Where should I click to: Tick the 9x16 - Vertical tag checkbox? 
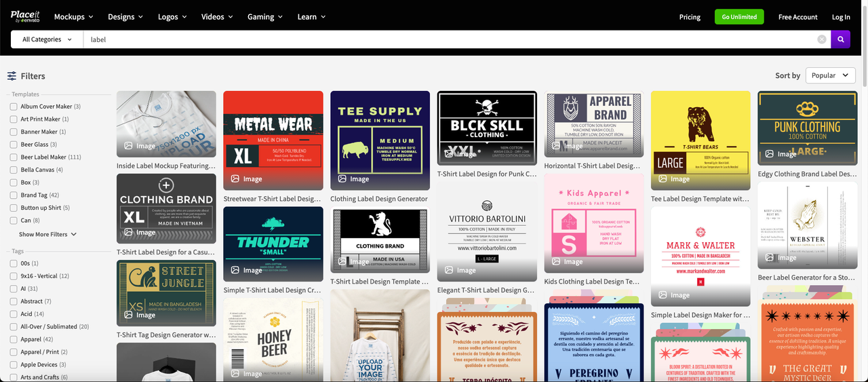pos(14,276)
